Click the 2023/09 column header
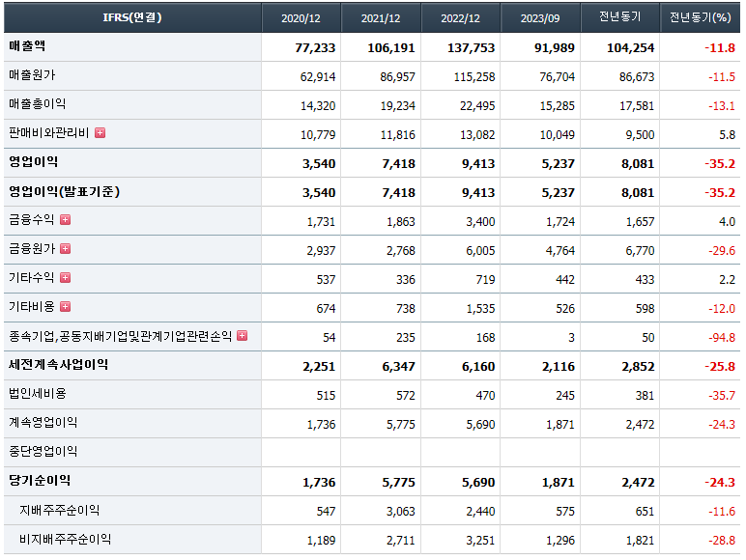This screenshot has height=560, width=746. coord(540,18)
